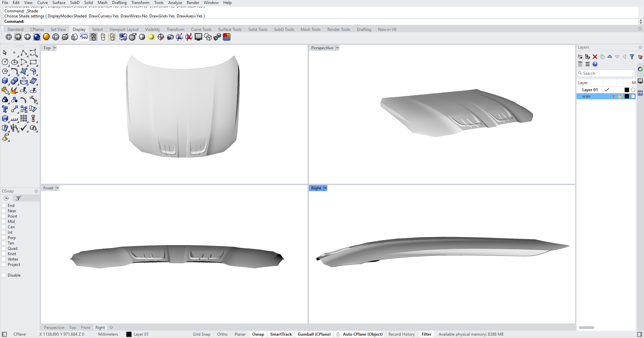This screenshot has width=644, height=338.
Task: Open the Right viewport dropdown arrow
Action: coord(325,188)
